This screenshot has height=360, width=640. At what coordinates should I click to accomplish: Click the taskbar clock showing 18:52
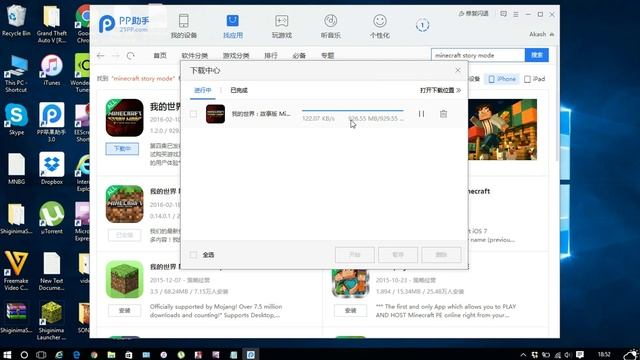coord(604,355)
